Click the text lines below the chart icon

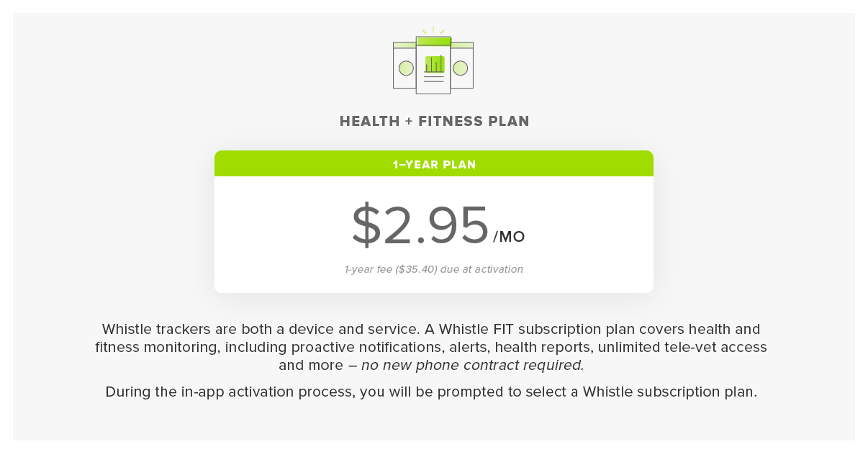tap(434, 79)
